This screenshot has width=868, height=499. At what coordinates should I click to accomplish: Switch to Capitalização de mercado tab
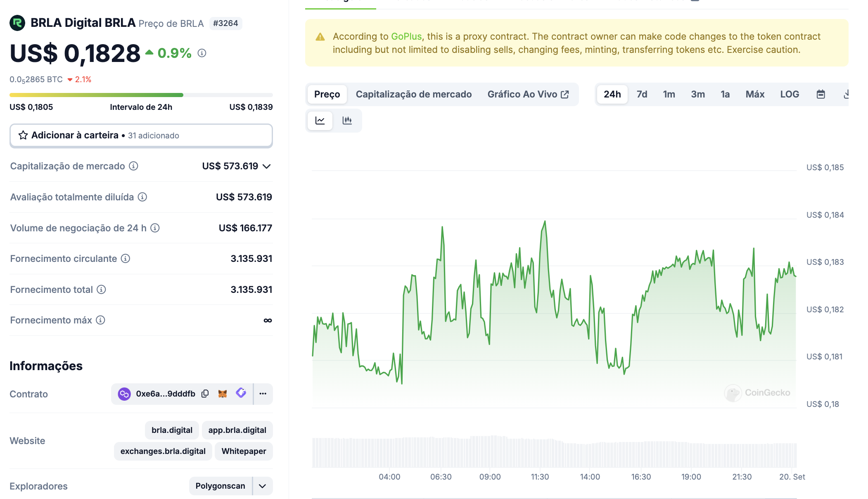click(x=413, y=94)
